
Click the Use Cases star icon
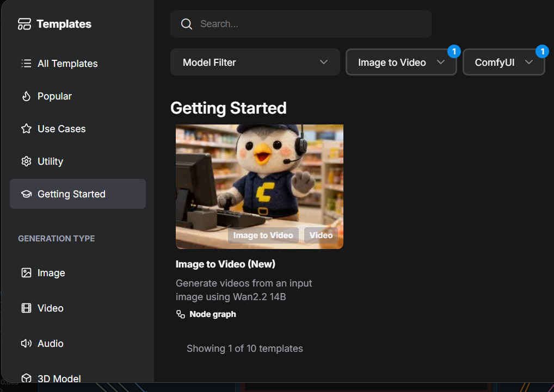click(x=26, y=128)
